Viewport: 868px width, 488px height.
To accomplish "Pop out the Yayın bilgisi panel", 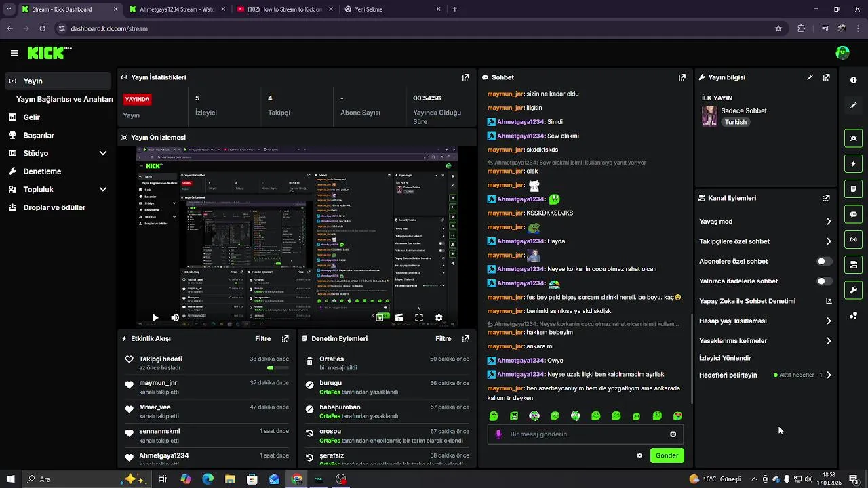I will 826,77.
